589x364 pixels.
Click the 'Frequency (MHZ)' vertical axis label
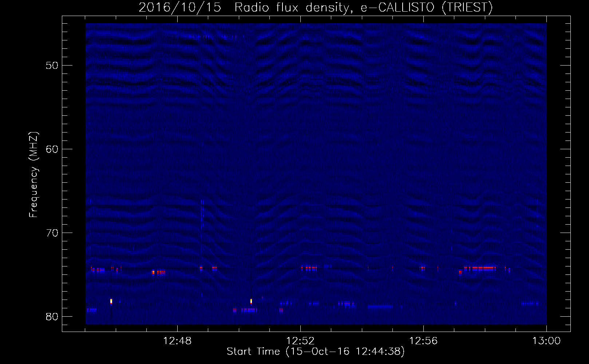33,175
